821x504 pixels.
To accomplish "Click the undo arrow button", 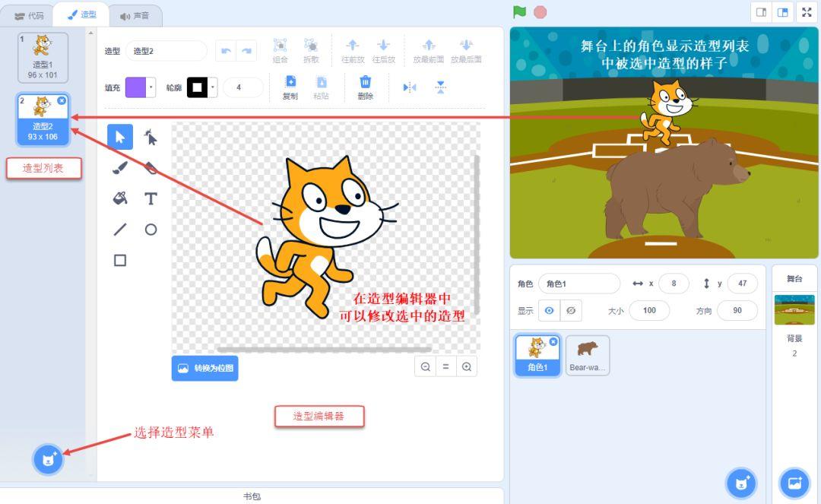I will (x=227, y=51).
